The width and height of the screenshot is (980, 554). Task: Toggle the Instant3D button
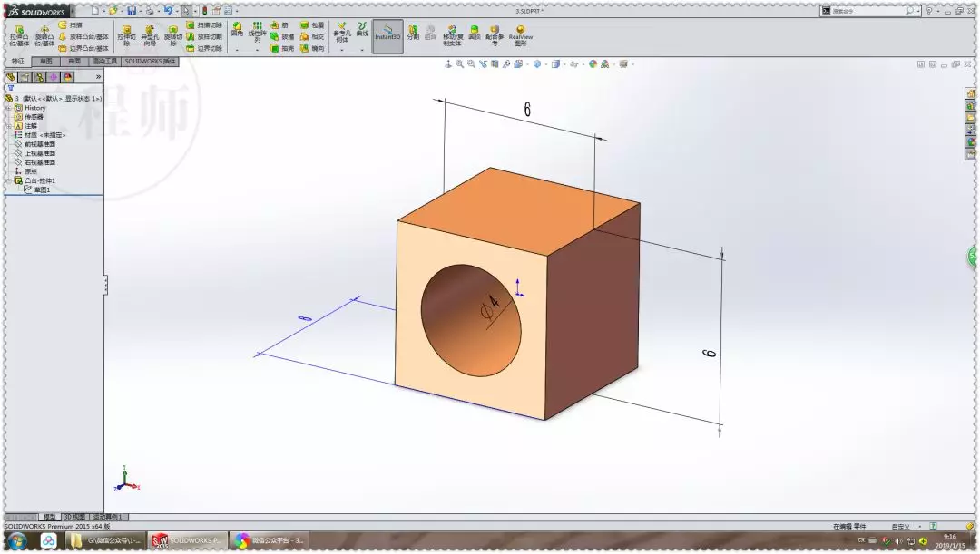click(x=387, y=36)
